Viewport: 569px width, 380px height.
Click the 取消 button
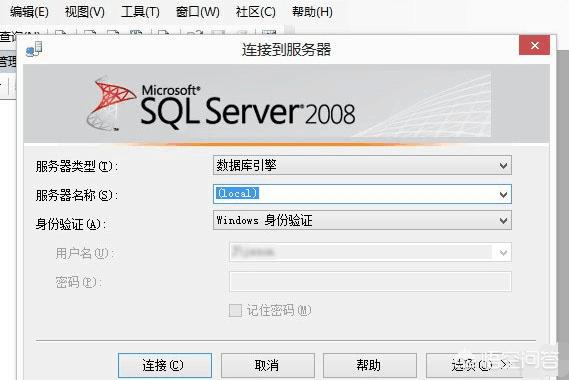(268, 365)
